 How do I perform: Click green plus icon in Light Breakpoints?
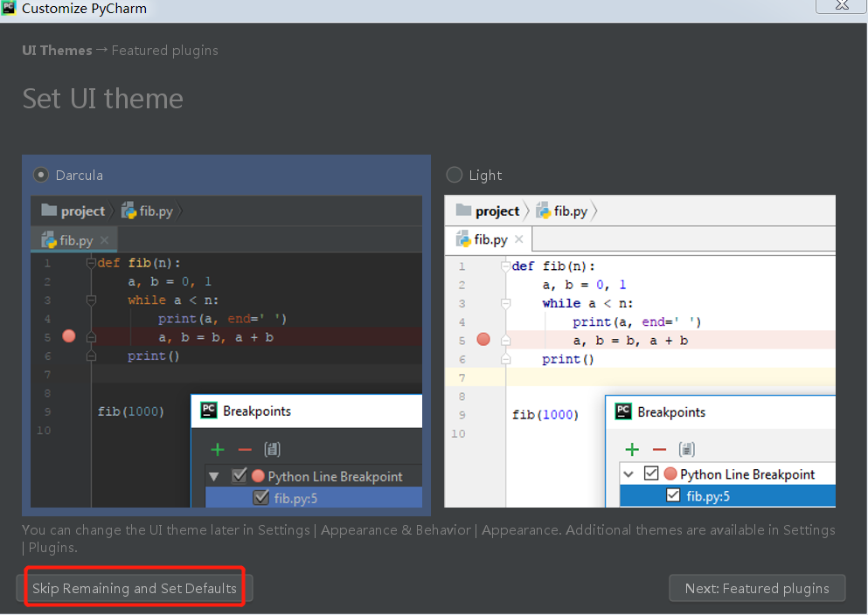(632, 450)
